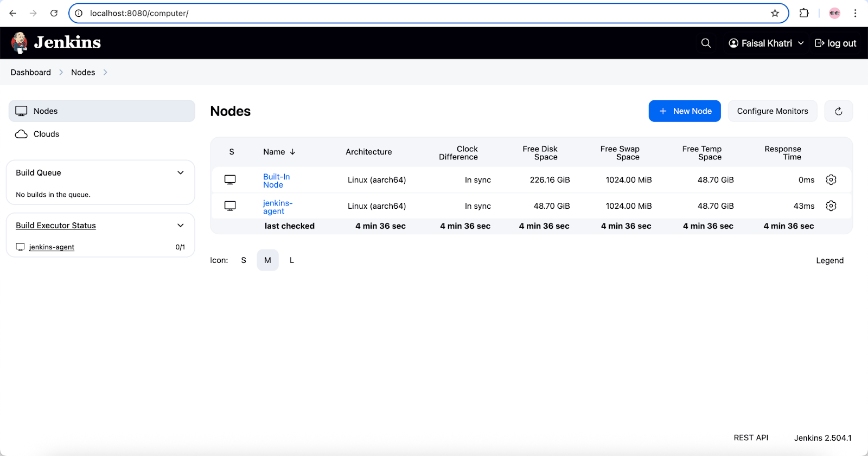
Task: Sort table by Architecture column
Action: click(369, 152)
